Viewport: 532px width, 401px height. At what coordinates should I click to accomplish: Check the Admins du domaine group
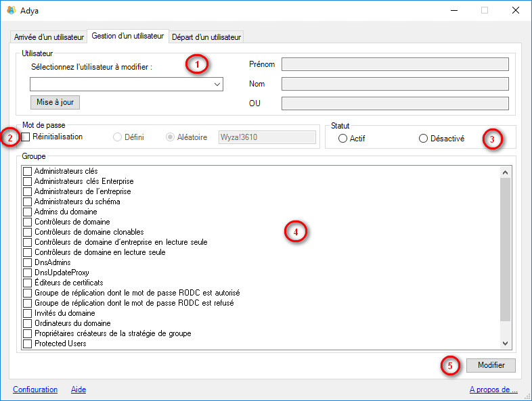click(x=28, y=212)
